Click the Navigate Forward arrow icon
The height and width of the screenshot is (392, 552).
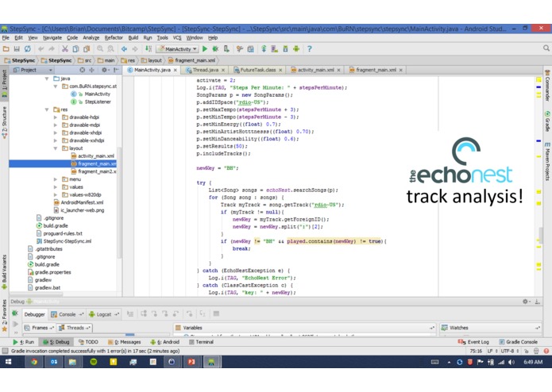(x=135, y=49)
